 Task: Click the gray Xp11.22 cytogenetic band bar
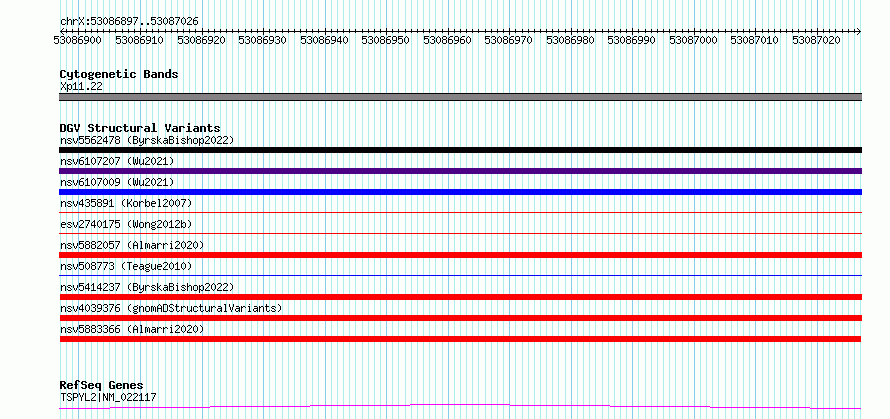coord(460,97)
